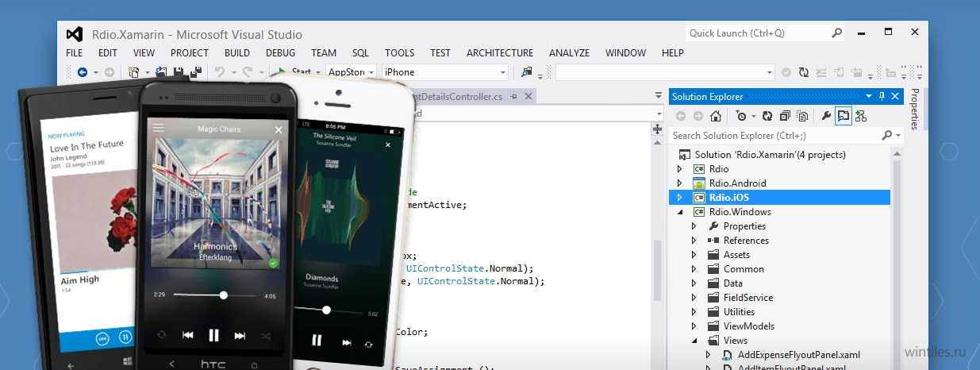Open the ARCHITECTURE menu
The image size is (980, 370).
click(x=500, y=53)
